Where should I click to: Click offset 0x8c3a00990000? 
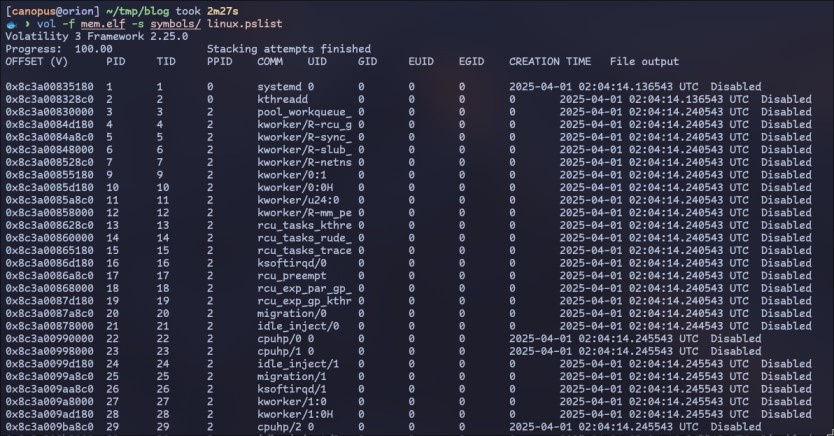pyautogui.click(x=49, y=339)
